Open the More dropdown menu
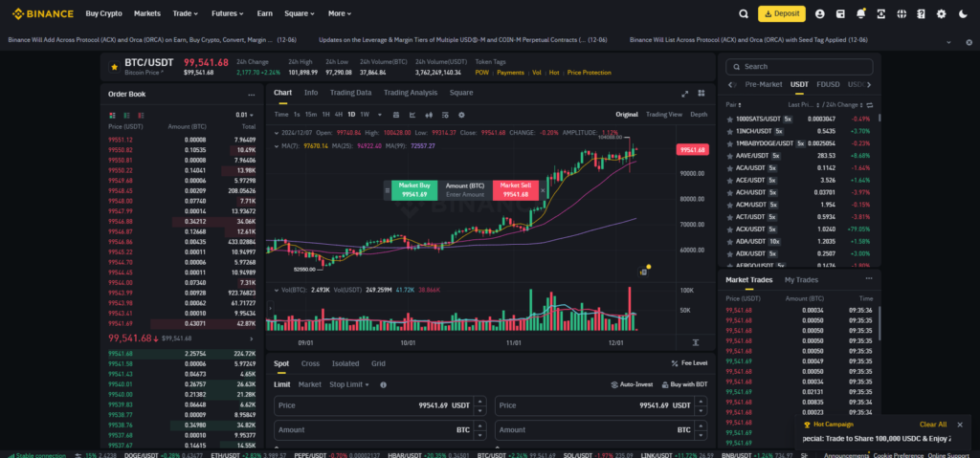980x458 pixels. 340,13
